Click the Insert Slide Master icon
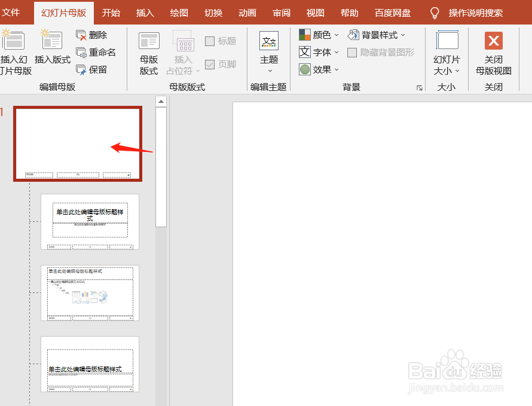 (13, 41)
